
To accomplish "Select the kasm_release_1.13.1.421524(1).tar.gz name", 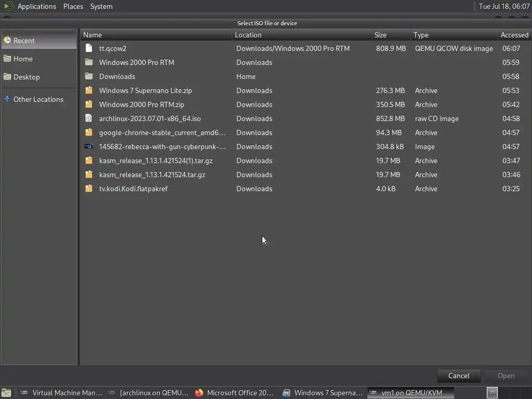I will click(x=156, y=161).
